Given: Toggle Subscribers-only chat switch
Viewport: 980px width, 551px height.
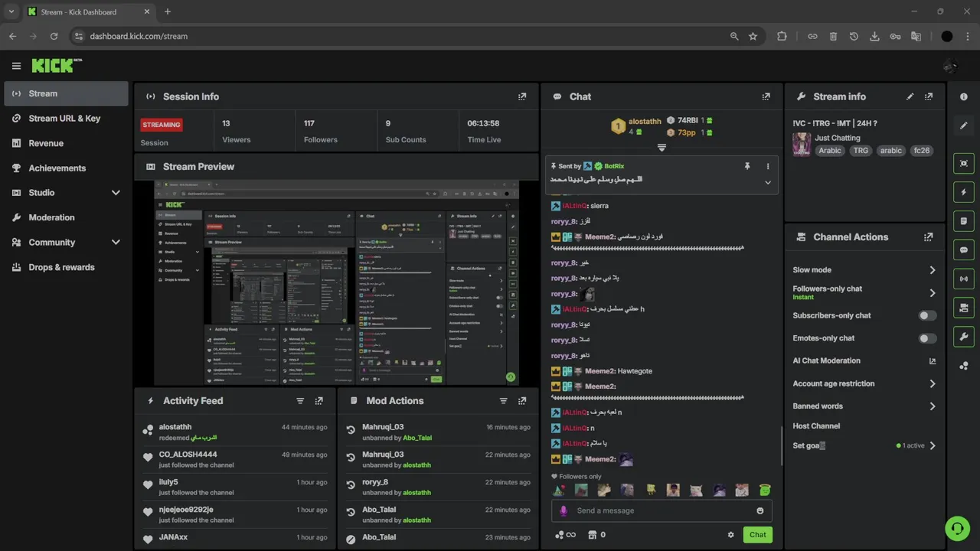Looking at the screenshot, I should (x=927, y=315).
